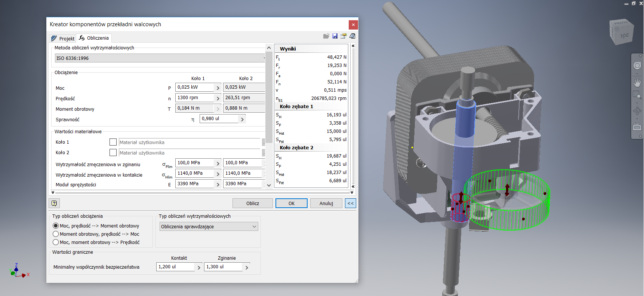Click the chevrons at right end of splitter

(352, 192)
